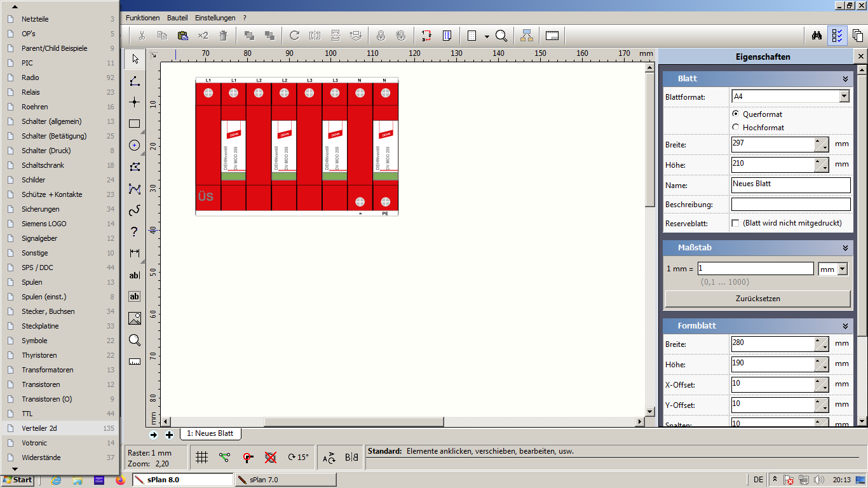Click the canvas vertical scrollbar thumb
868x488 pixels.
(650, 139)
